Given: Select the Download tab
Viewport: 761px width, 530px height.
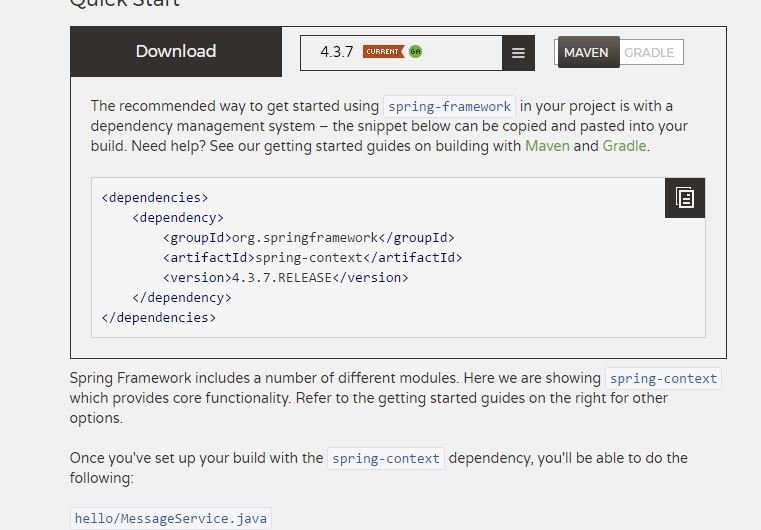Looking at the screenshot, I should [176, 52].
